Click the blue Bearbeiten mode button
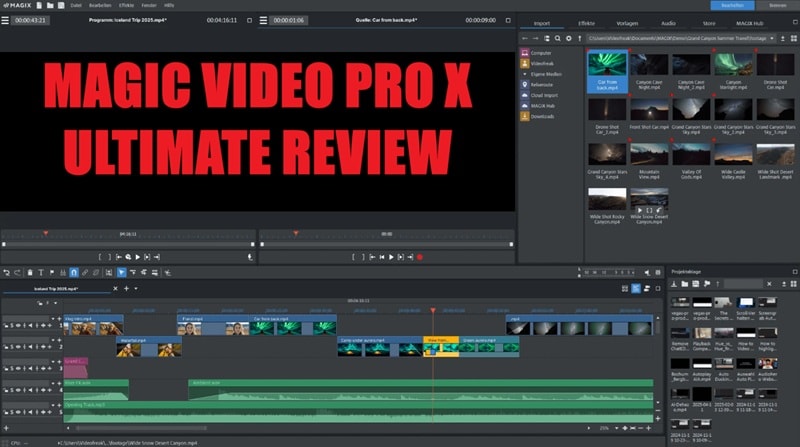Viewport: 800px width, 447px height. pyautogui.click(x=732, y=5)
